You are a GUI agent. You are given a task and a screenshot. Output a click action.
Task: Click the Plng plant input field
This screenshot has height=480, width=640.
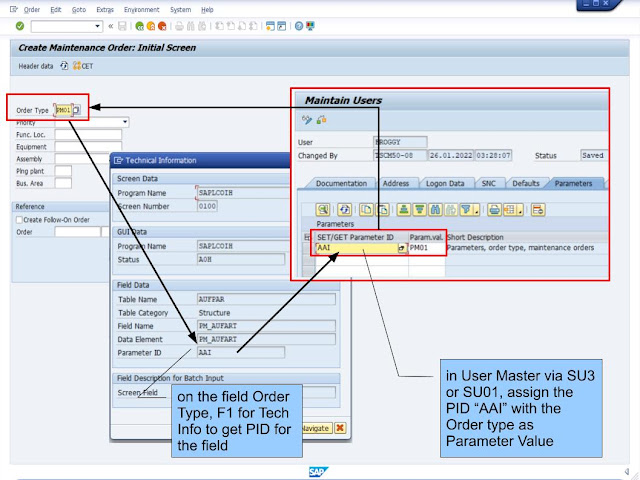63,171
